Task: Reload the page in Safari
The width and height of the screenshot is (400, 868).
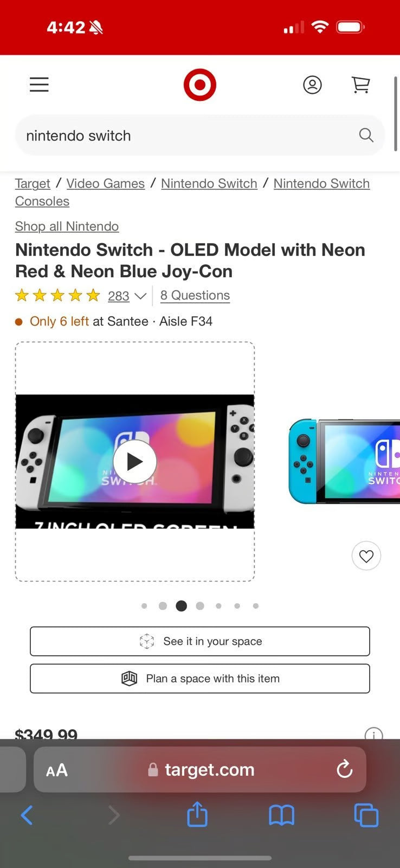Action: [345, 769]
